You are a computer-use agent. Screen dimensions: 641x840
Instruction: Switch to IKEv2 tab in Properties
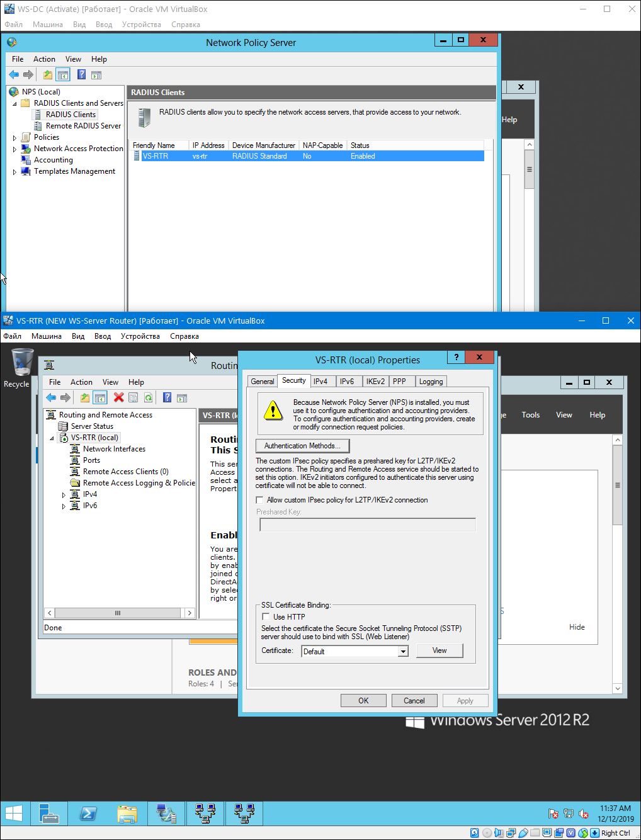[375, 381]
